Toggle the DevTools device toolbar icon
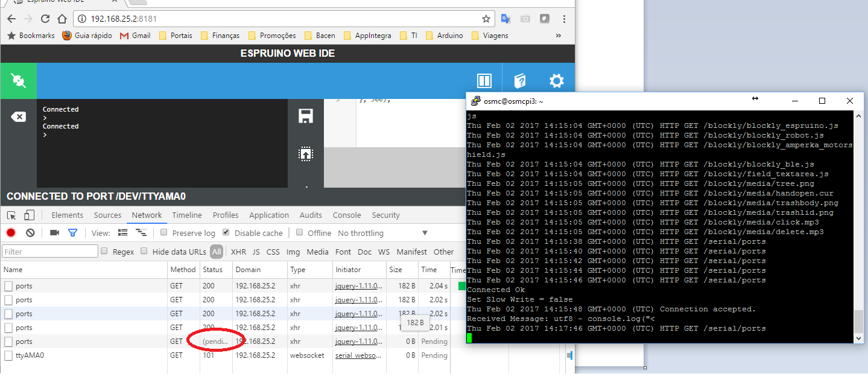This screenshot has height=391, width=868. (x=29, y=215)
